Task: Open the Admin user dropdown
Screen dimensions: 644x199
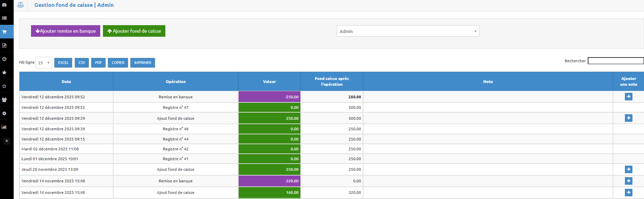Action: [408, 31]
